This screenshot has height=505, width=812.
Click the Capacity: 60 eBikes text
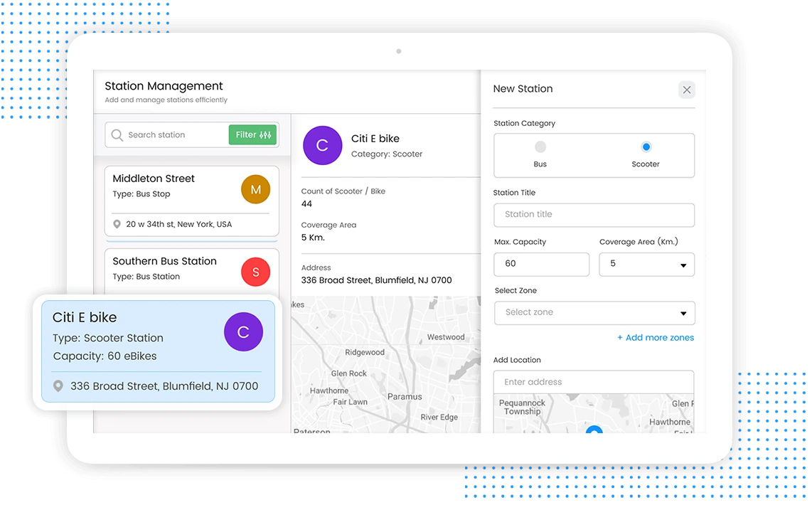[105, 356]
